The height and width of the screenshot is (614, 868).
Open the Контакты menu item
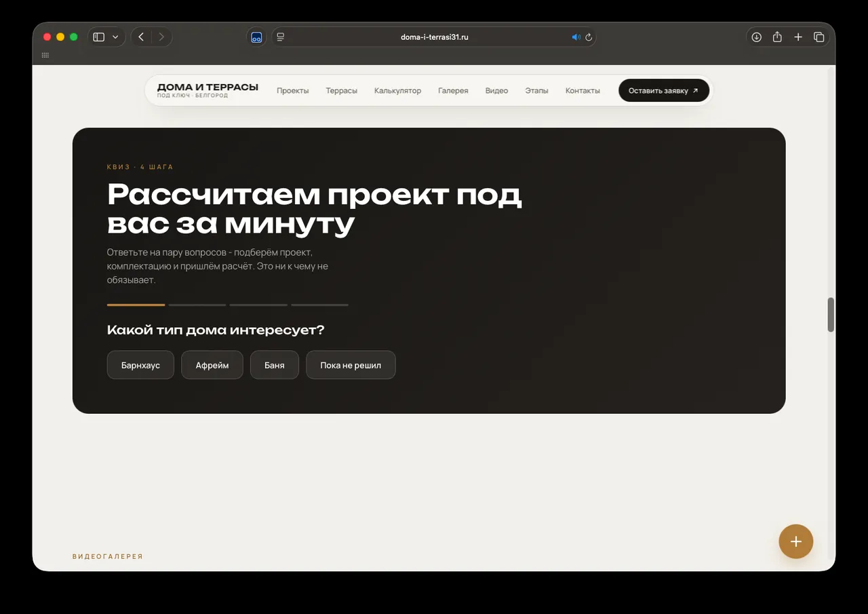pyautogui.click(x=583, y=91)
